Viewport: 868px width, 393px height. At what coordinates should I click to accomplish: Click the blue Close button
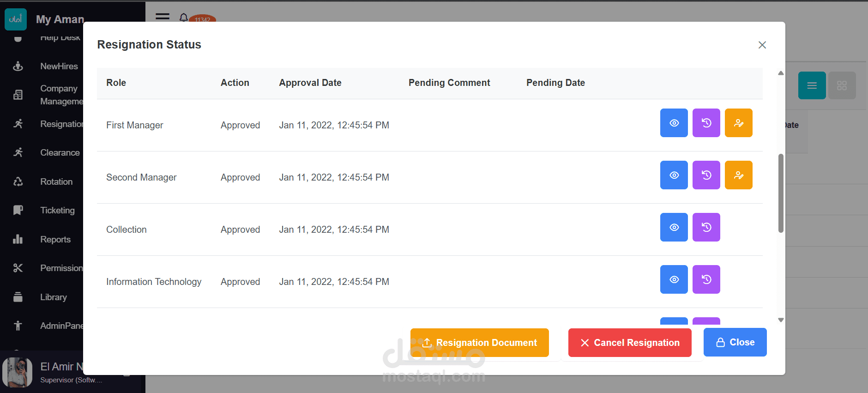coord(735,342)
